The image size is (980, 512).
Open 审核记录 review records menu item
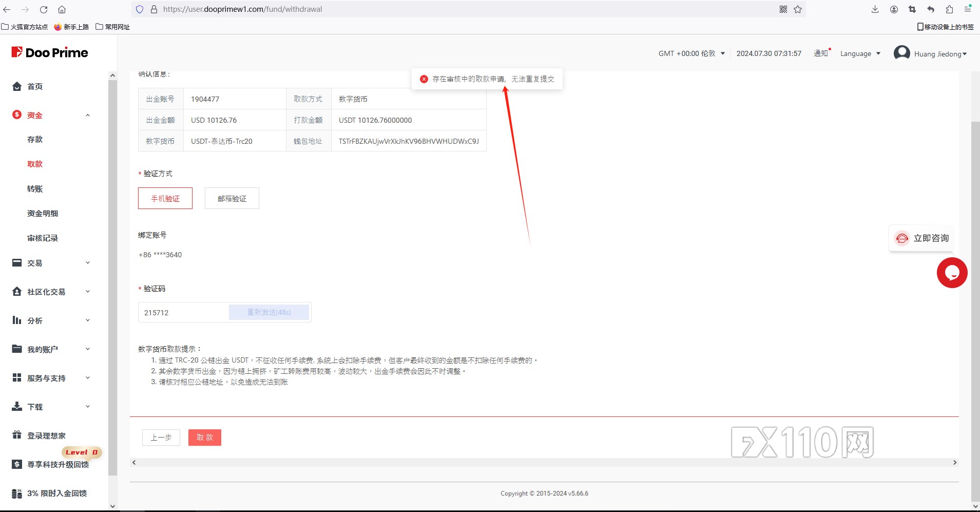43,238
